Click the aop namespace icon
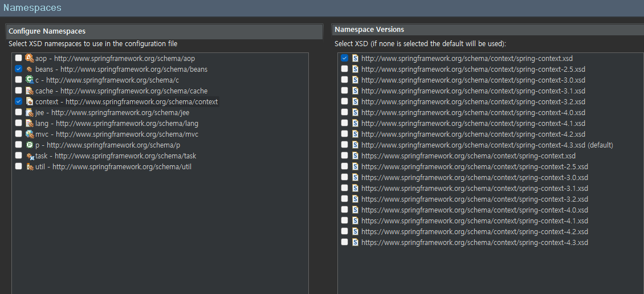 (x=29, y=58)
